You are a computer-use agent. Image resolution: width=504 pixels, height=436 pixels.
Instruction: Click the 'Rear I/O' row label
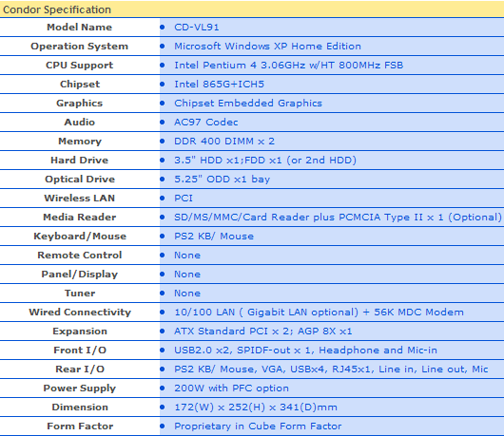pyautogui.click(x=80, y=369)
